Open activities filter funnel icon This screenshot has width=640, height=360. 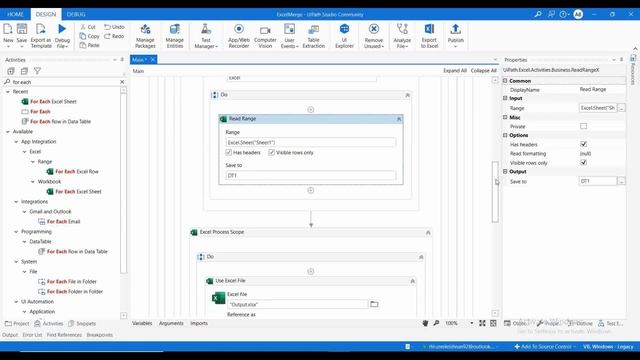(x=37, y=71)
